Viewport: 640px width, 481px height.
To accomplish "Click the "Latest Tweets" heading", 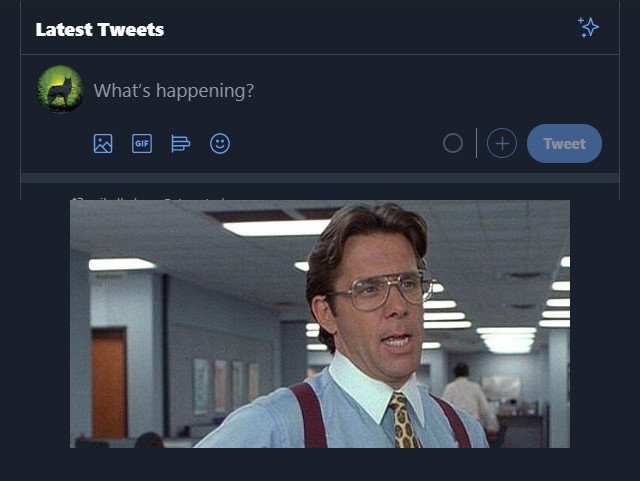I will click(x=100, y=30).
